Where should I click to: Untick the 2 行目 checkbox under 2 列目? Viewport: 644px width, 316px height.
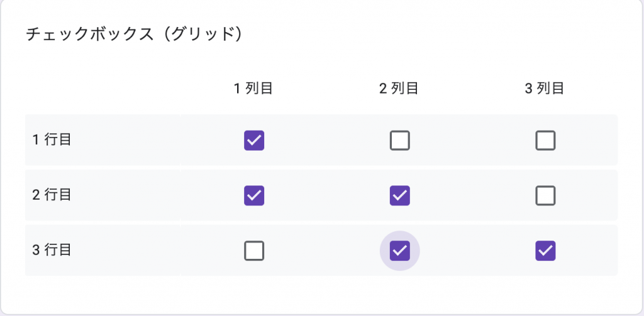click(x=400, y=195)
